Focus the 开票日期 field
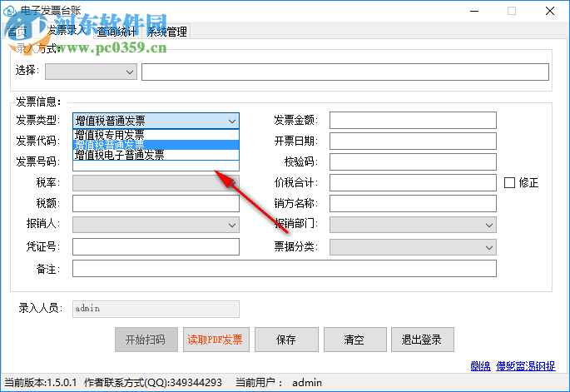Viewport: 570px width, 392px height. [x=413, y=141]
